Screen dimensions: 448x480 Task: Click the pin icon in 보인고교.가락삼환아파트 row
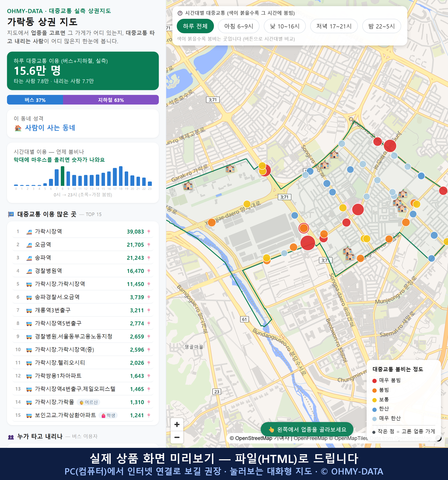(149, 415)
